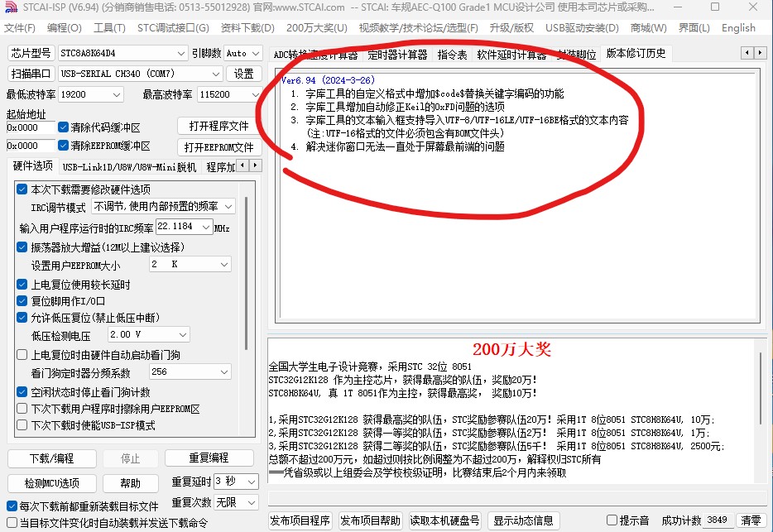Switch to USB-Link1D/U8W/U8W-Mini脱机 tab

(129, 167)
